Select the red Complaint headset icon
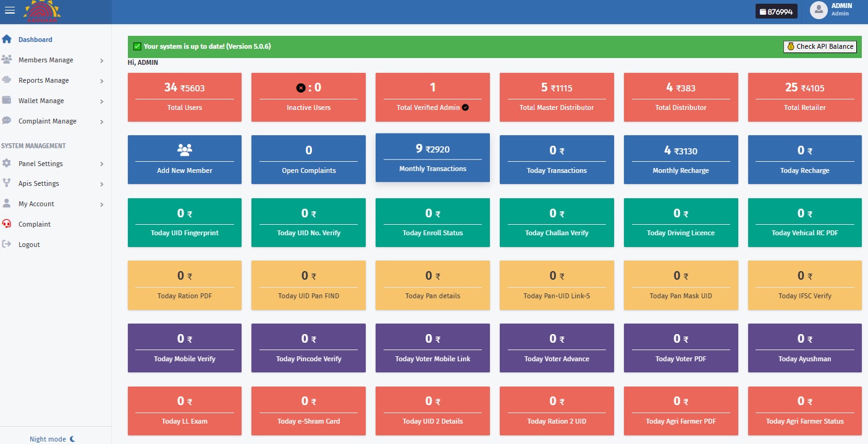The width and height of the screenshot is (868, 444). [x=8, y=224]
